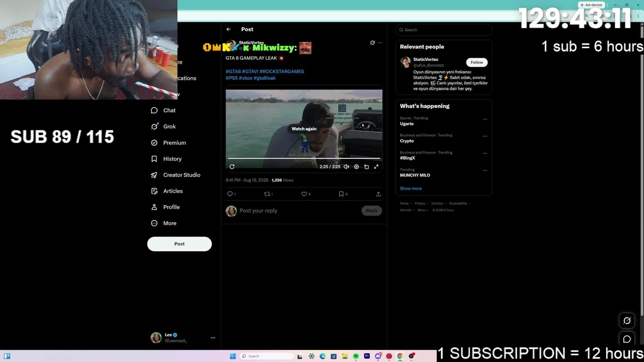
Task: Open options for the #BingX trend
Action: click(x=485, y=153)
